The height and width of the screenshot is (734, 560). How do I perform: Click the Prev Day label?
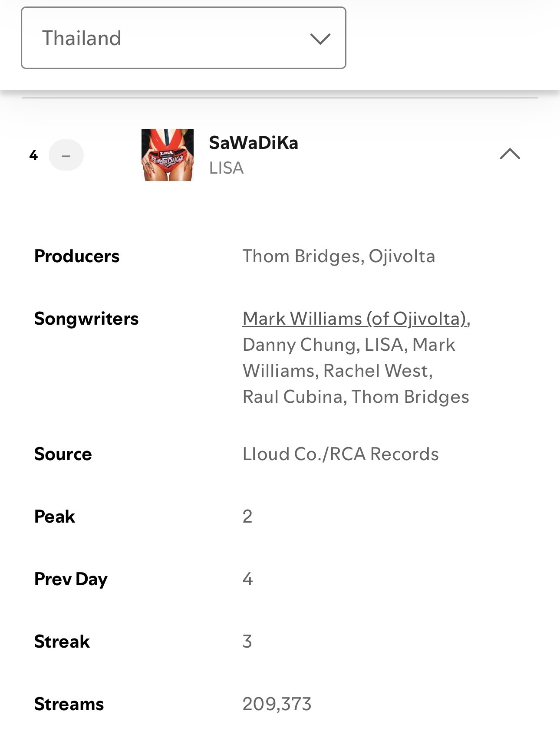(x=71, y=579)
